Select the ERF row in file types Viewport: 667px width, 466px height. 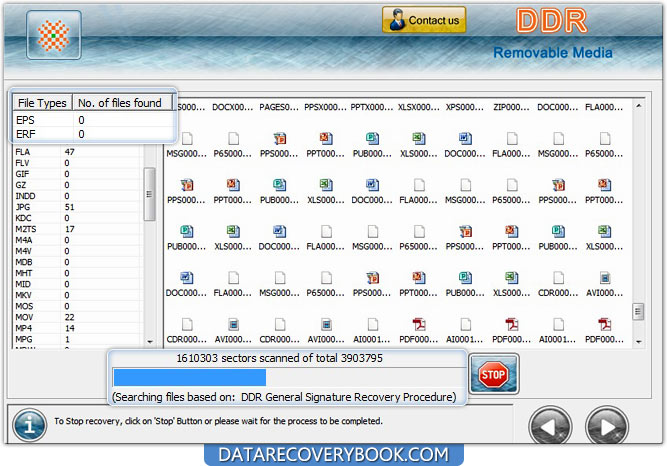pos(93,134)
